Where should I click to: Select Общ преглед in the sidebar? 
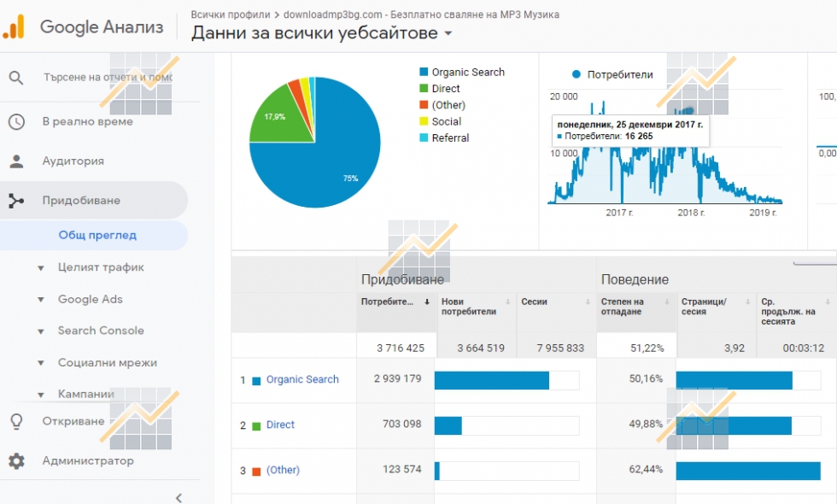pos(97,236)
